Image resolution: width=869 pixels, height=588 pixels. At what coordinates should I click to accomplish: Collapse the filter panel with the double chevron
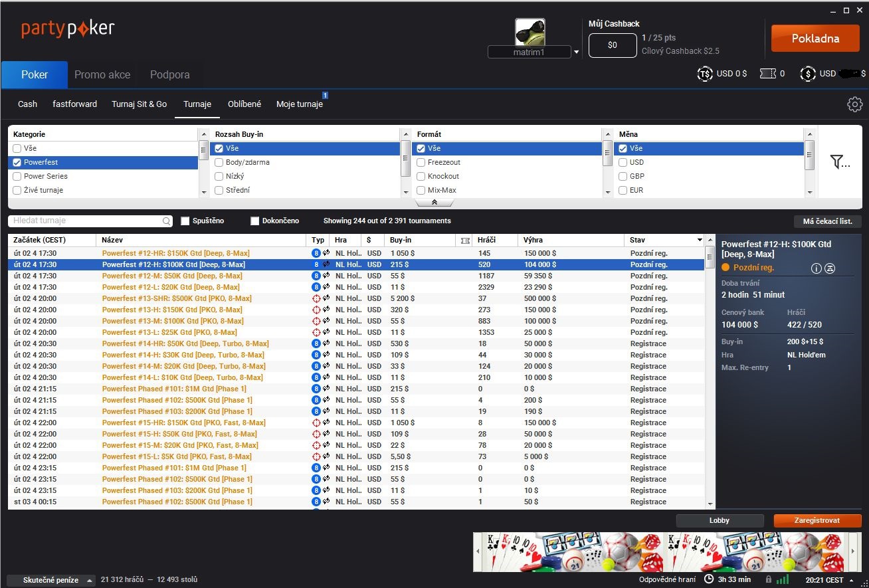434,203
